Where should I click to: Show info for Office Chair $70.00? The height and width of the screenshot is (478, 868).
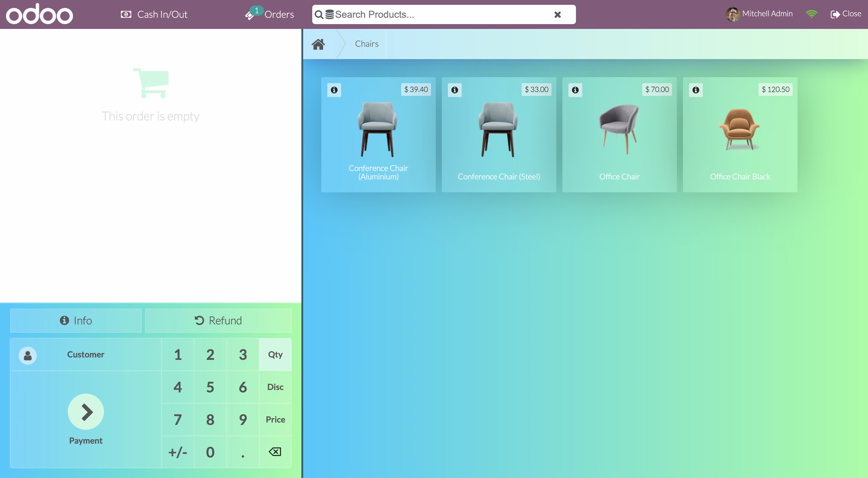pyautogui.click(x=575, y=90)
